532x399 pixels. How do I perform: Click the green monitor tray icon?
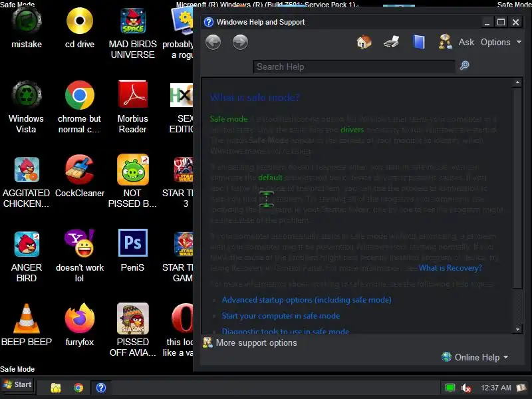(x=450, y=388)
